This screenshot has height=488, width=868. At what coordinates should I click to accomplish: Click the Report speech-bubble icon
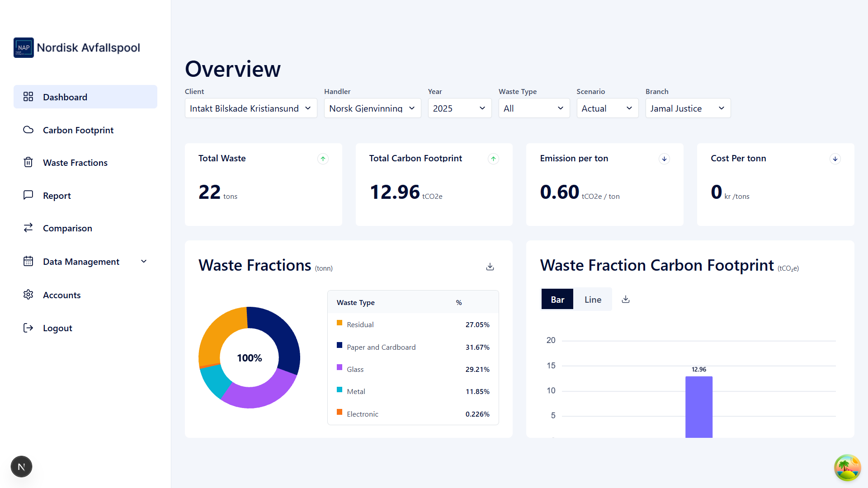pyautogui.click(x=28, y=195)
